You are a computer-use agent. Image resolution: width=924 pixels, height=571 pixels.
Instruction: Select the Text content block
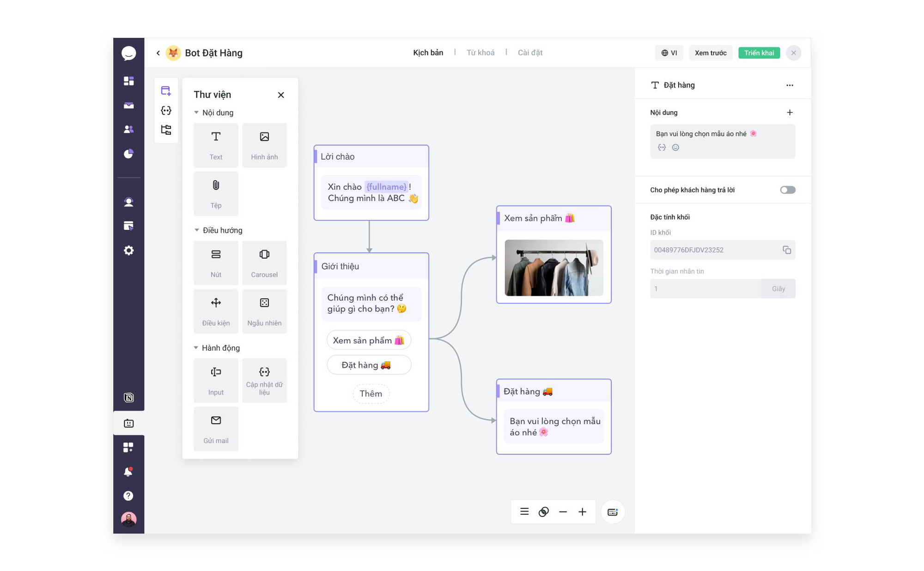[216, 145]
